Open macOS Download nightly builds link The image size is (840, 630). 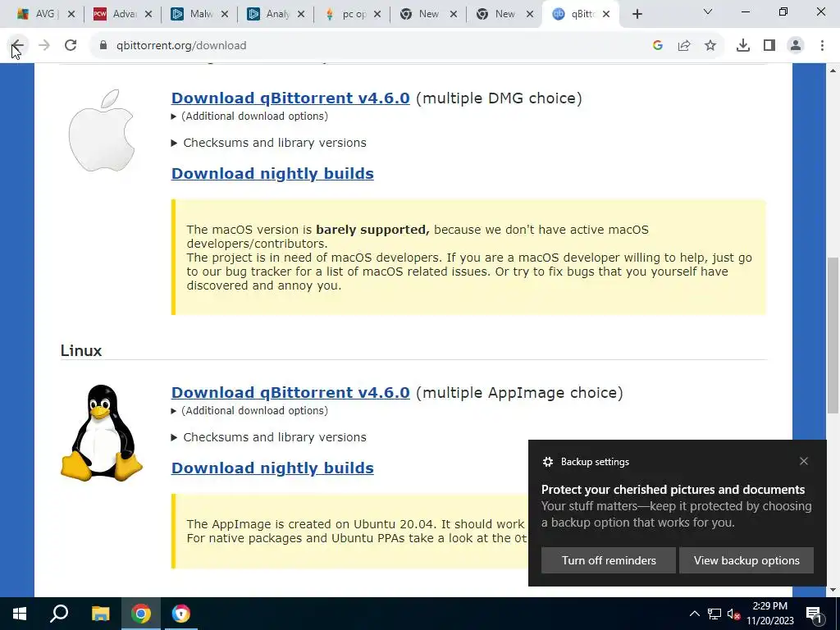click(x=272, y=174)
